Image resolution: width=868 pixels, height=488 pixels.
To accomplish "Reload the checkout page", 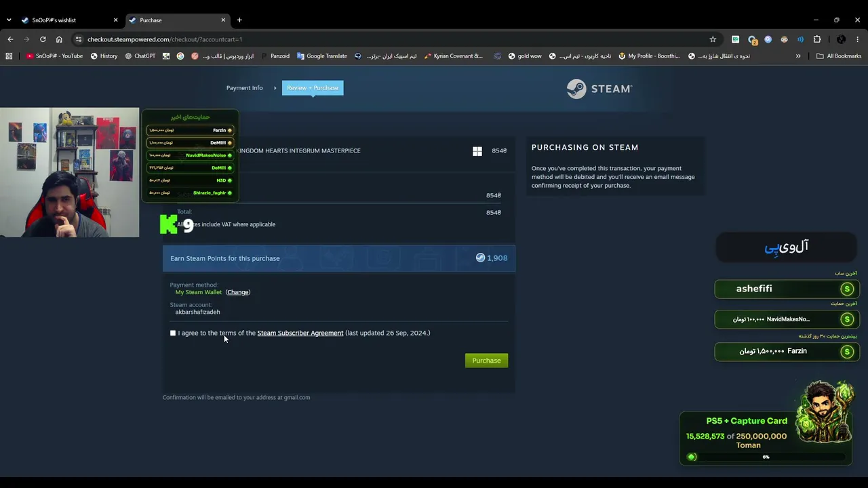I will (x=43, y=39).
